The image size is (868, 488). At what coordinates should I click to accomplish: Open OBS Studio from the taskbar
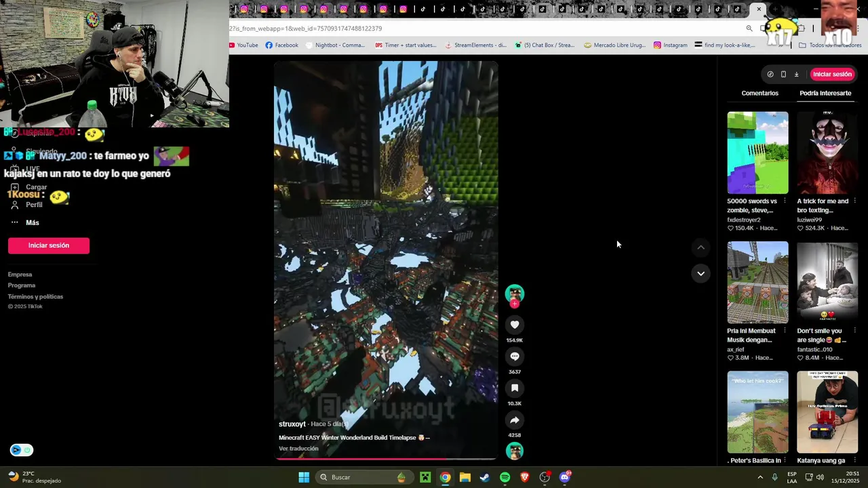click(x=545, y=477)
